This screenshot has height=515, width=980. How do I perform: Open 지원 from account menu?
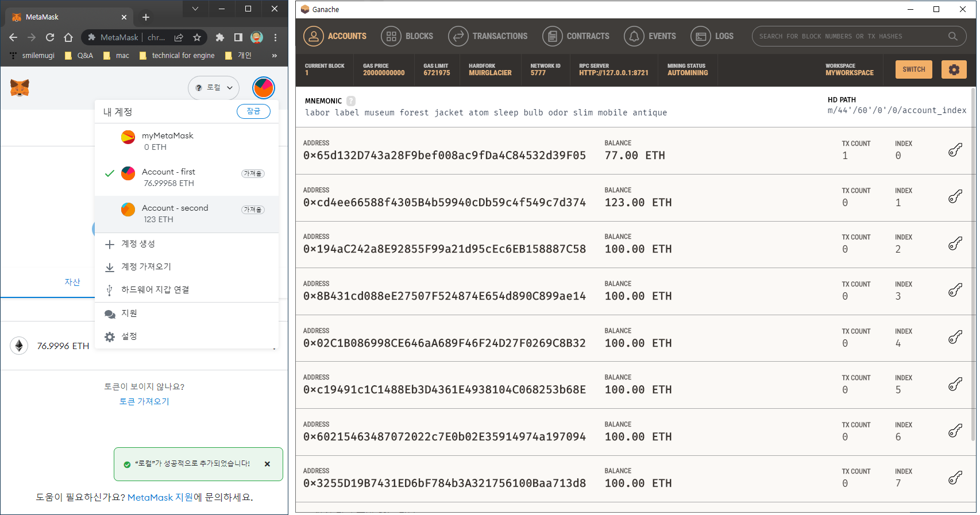[x=187, y=313]
